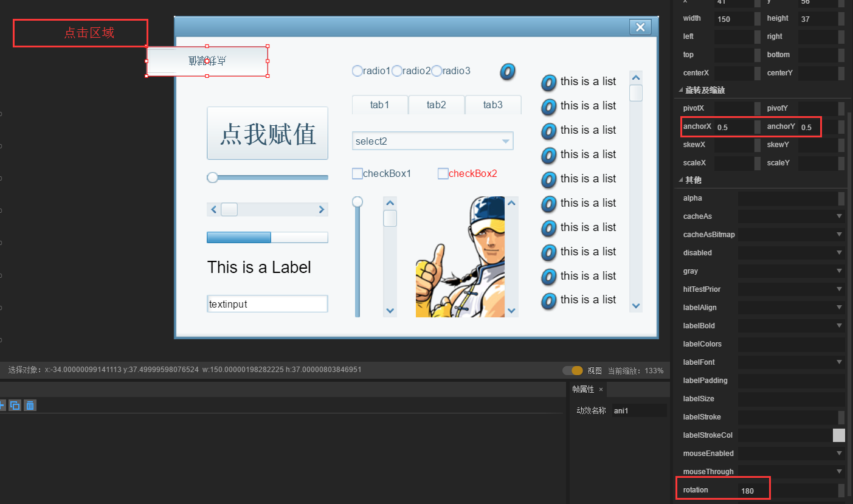Click the first list item's round icon
Viewport: 853px width, 504px height.
coord(548,82)
